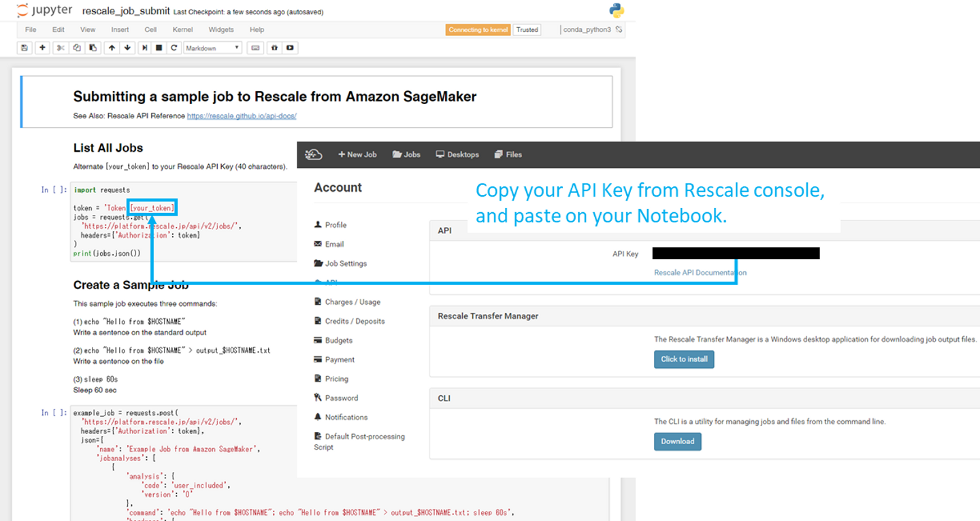Click the Last Checkpoint autosaved status text
This screenshot has height=521, width=980.
(248, 12)
